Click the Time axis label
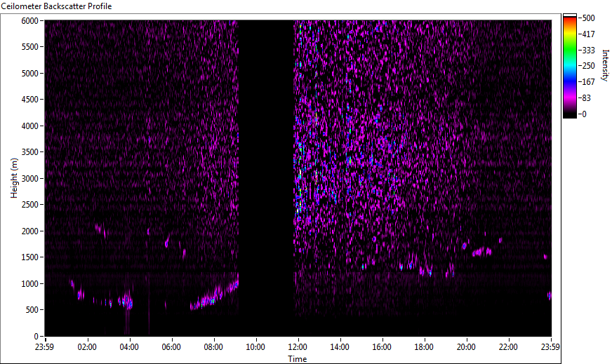The height and width of the screenshot is (364, 612). [298, 359]
